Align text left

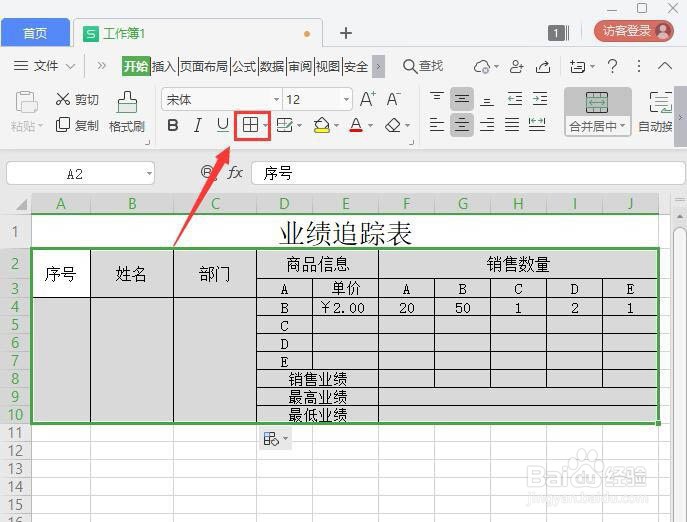click(436, 125)
